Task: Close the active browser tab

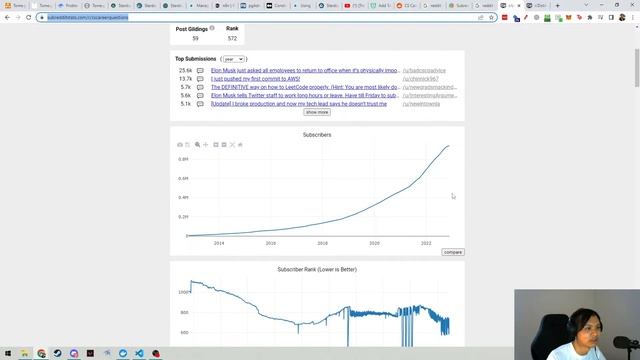Action: 519,6
